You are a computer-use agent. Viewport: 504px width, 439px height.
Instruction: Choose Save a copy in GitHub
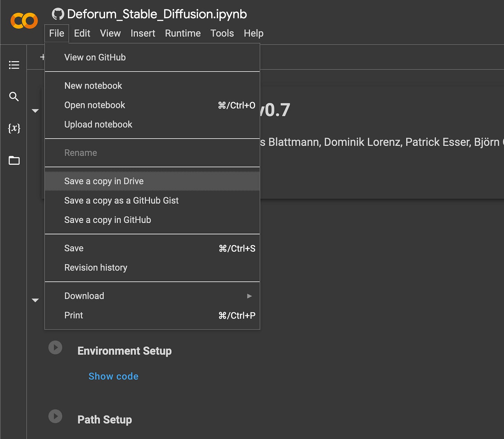tap(152, 220)
